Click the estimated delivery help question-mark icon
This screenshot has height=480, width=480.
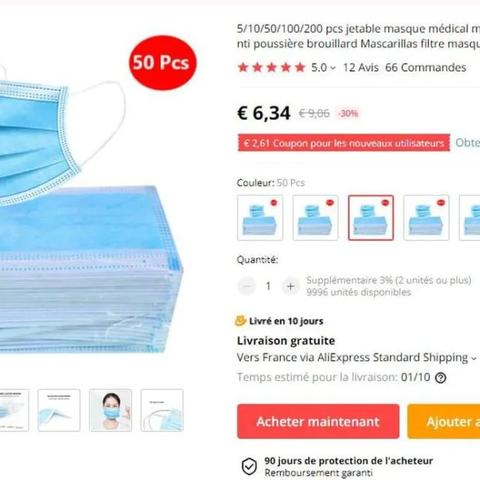(x=440, y=378)
